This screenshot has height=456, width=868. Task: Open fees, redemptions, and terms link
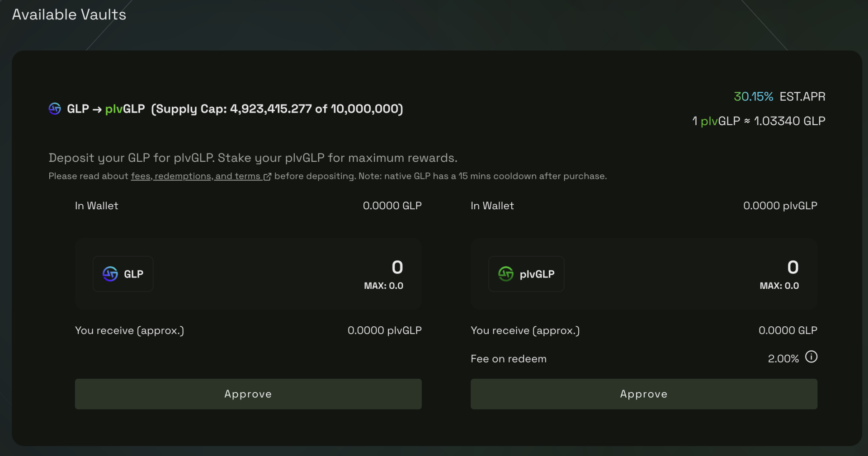(196, 176)
